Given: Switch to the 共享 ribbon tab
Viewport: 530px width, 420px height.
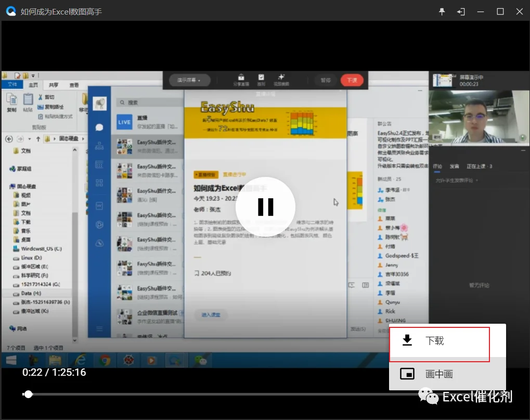Looking at the screenshot, I should pyautogui.click(x=54, y=85).
